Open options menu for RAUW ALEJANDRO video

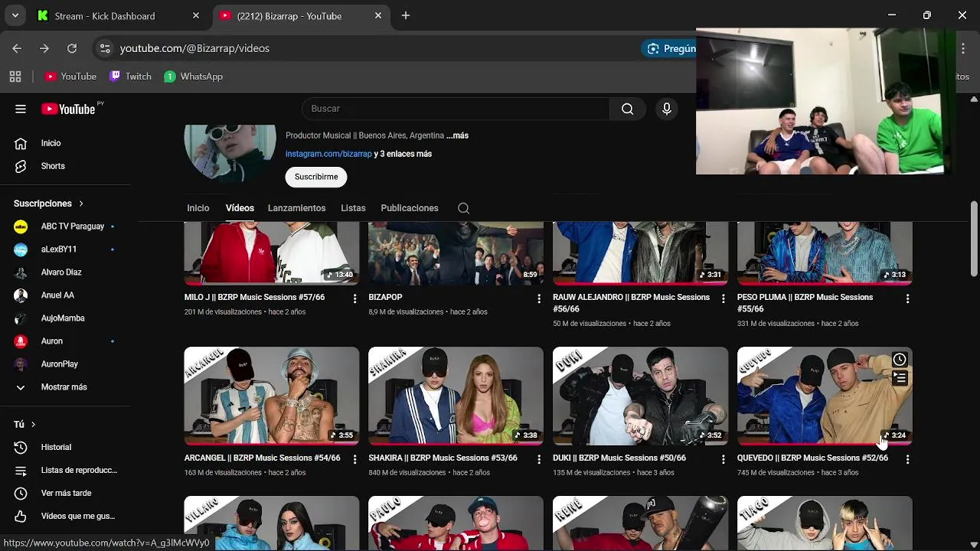click(724, 298)
